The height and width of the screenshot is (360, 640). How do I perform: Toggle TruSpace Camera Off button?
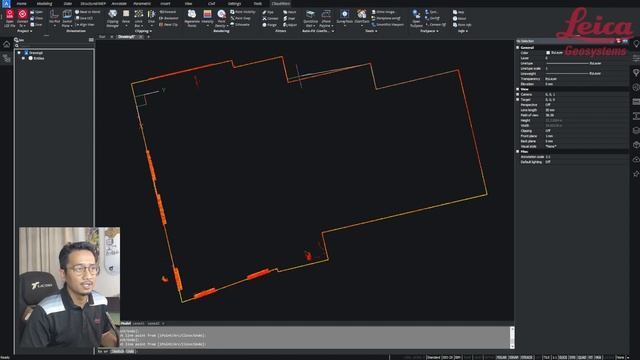point(436,24)
